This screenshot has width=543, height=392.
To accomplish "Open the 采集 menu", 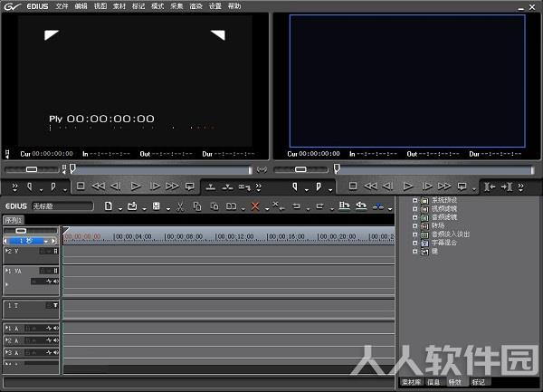I will coord(176,6).
